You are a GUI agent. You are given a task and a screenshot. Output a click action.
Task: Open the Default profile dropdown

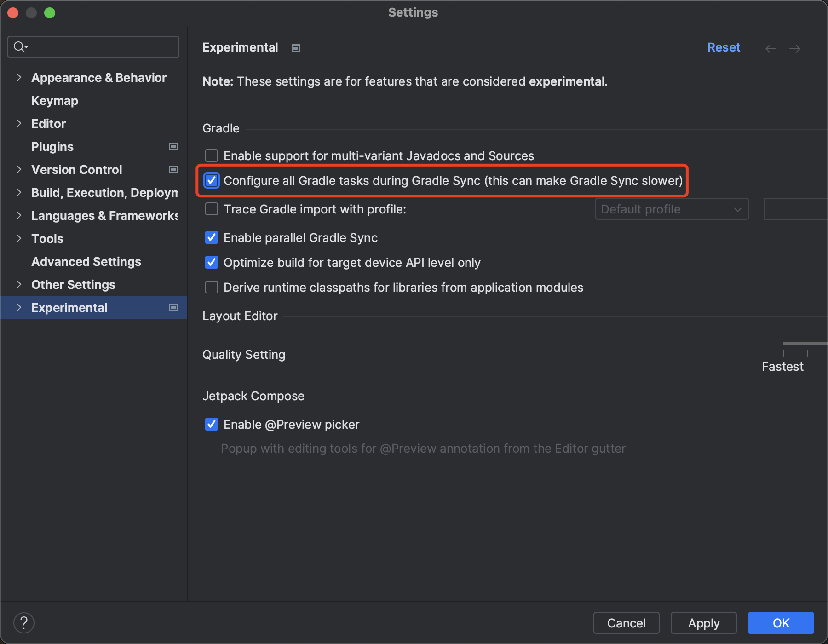(x=672, y=209)
